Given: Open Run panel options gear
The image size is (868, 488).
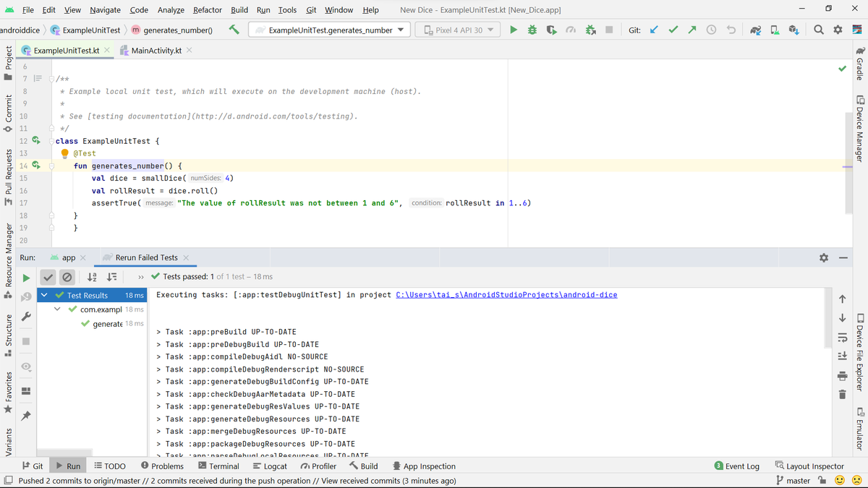Looking at the screenshot, I should tap(823, 257).
